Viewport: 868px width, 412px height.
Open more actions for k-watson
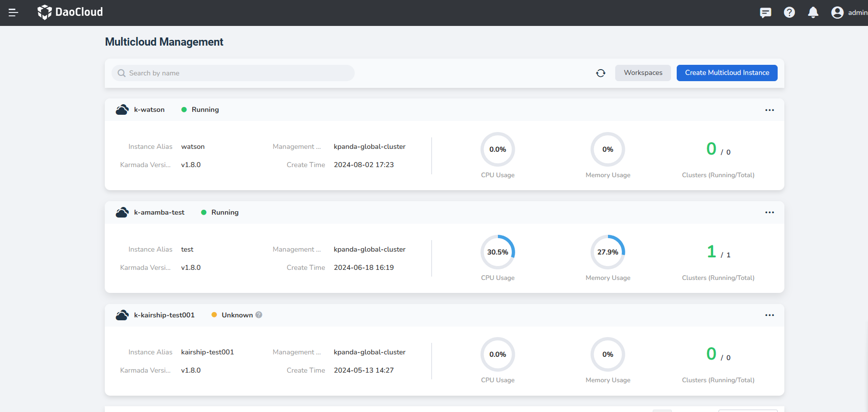(769, 110)
